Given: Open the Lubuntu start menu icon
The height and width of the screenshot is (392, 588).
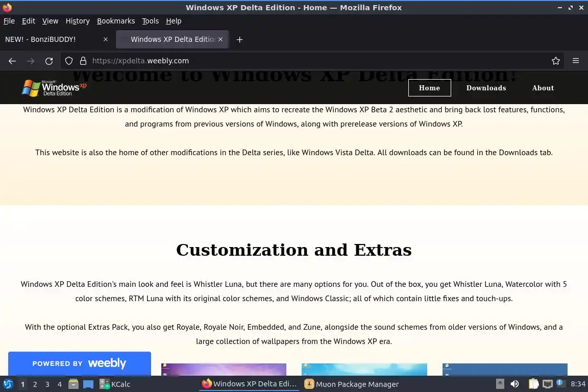Looking at the screenshot, I should 8,384.
